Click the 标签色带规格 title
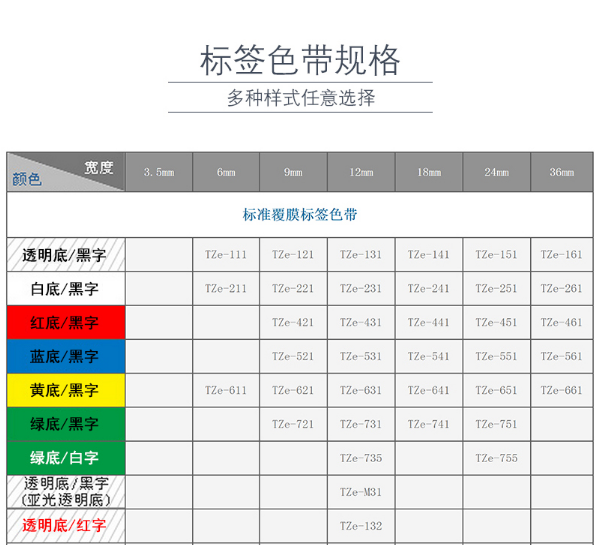The image size is (601, 545). pyautogui.click(x=300, y=60)
